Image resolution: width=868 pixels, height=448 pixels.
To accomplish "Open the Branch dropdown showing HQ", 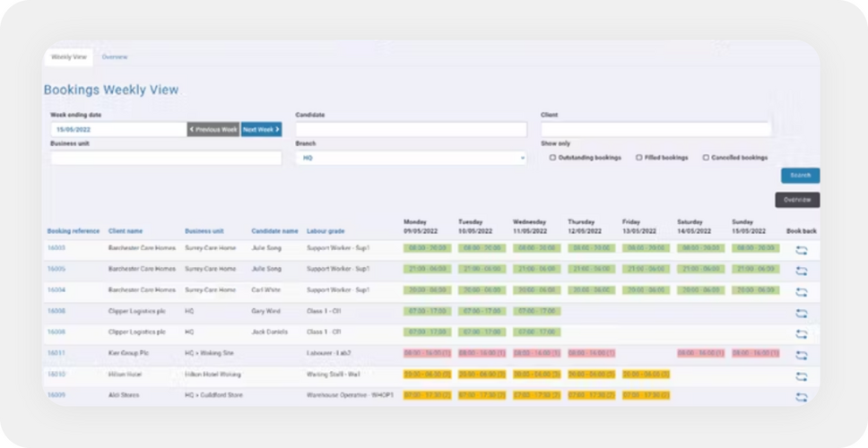I will tap(411, 158).
